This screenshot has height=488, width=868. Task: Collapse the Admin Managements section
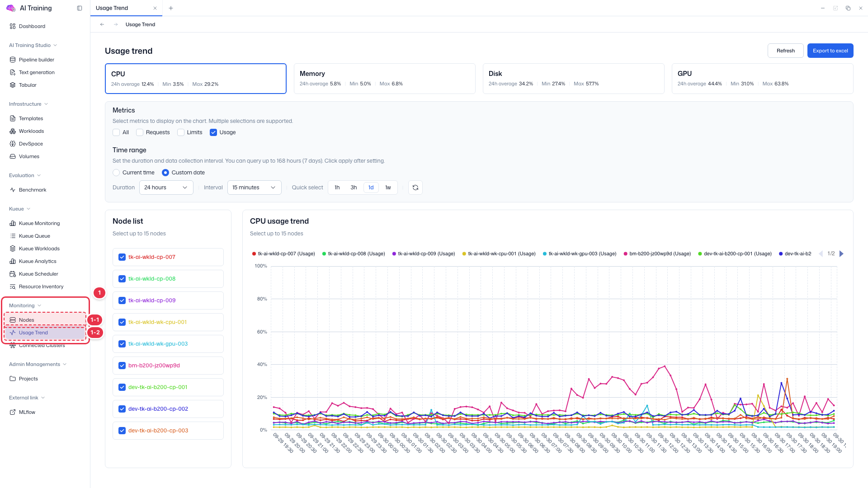point(38,364)
